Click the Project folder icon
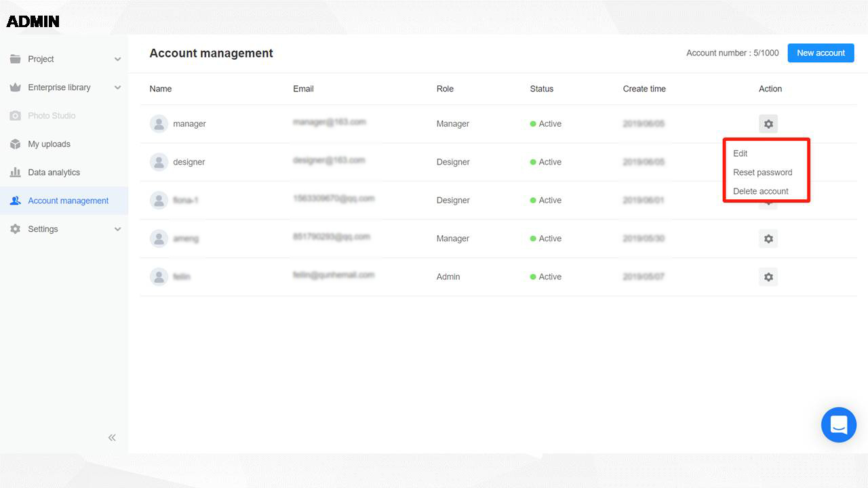 tap(15, 59)
